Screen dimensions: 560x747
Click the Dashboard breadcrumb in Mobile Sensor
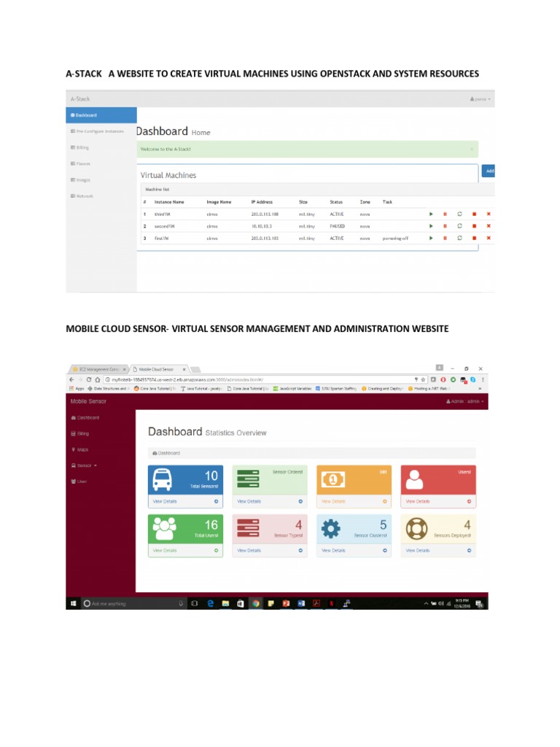tap(166, 453)
